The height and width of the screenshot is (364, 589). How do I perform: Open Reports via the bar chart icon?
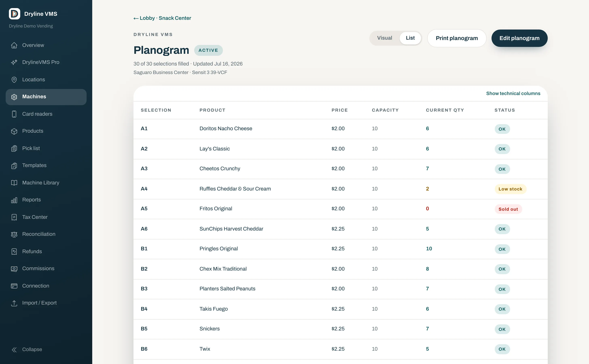(x=14, y=200)
